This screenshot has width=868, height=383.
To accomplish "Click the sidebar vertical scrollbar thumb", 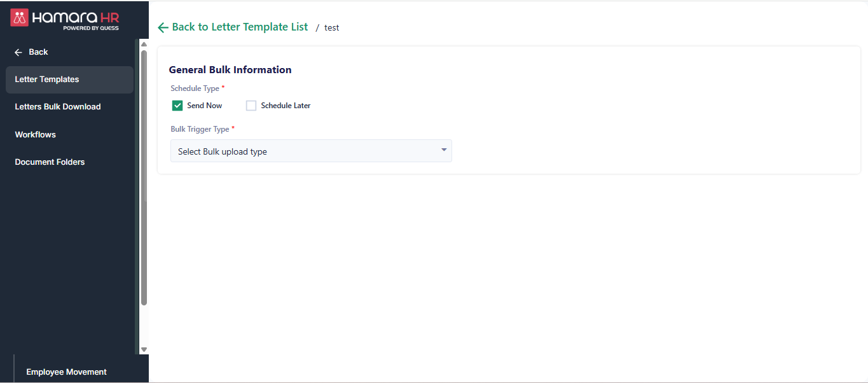I will (144, 178).
